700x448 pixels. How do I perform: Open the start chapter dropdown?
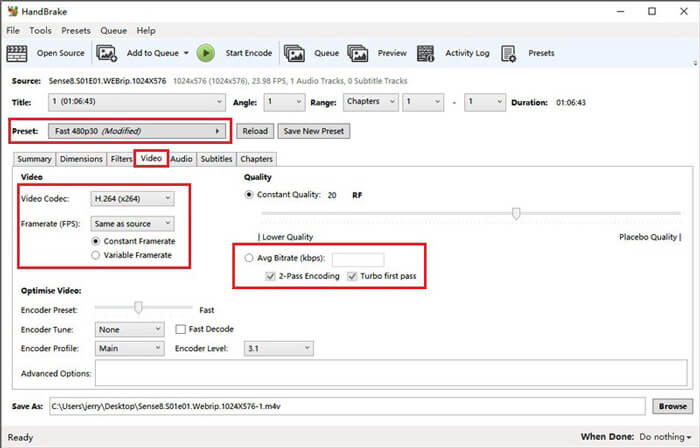423,102
